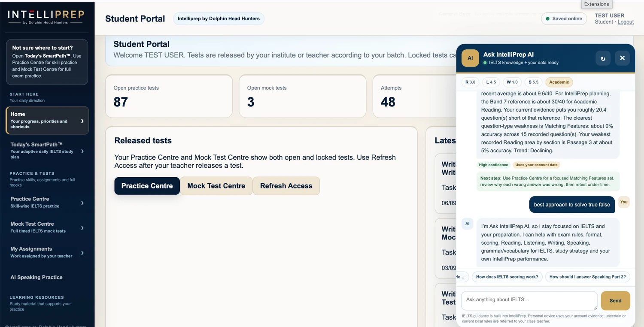
Task: Click the R 3.0 reading score chip
Action: pyautogui.click(x=470, y=82)
